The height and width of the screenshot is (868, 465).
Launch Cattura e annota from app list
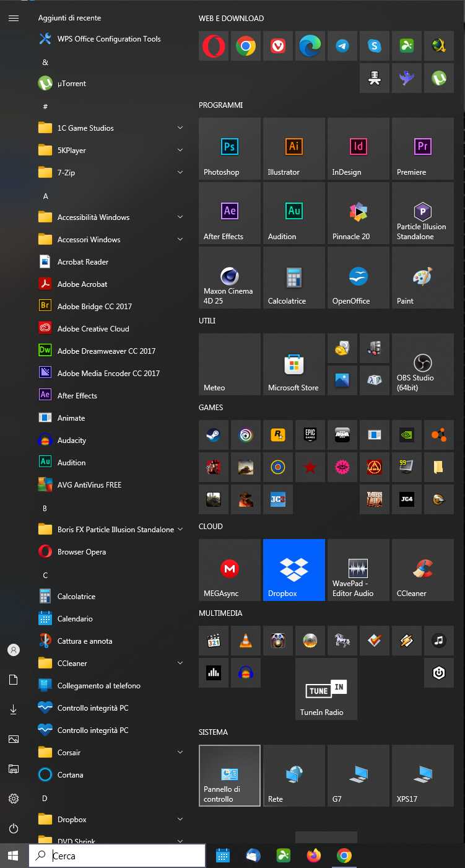[x=111, y=641]
